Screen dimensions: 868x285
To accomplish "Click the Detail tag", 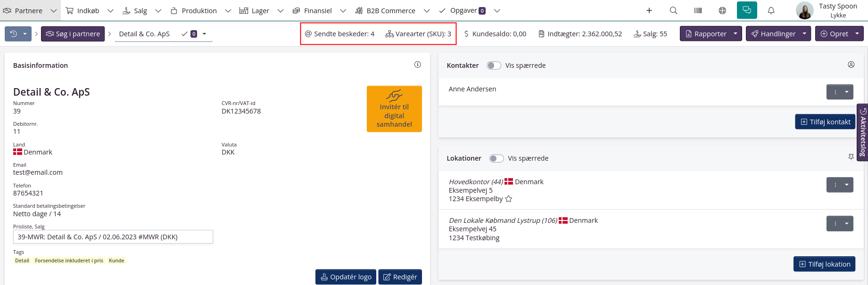I will pos(22,261).
